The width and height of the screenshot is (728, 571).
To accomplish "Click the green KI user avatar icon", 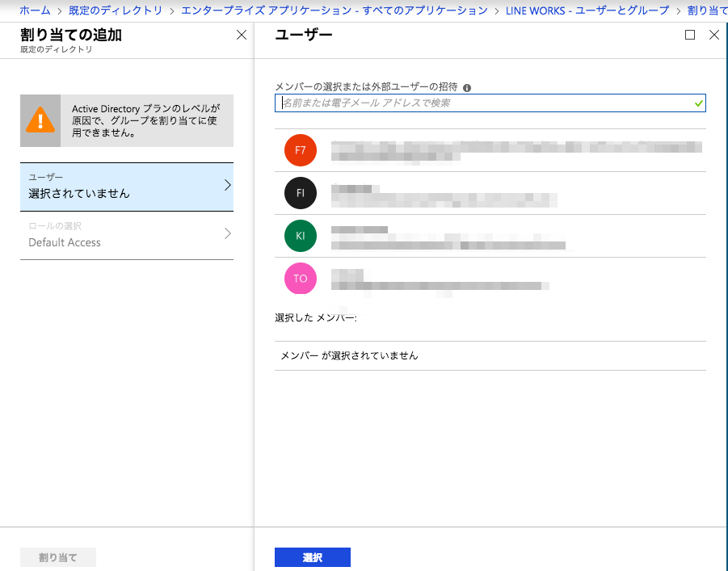I will click(300, 236).
